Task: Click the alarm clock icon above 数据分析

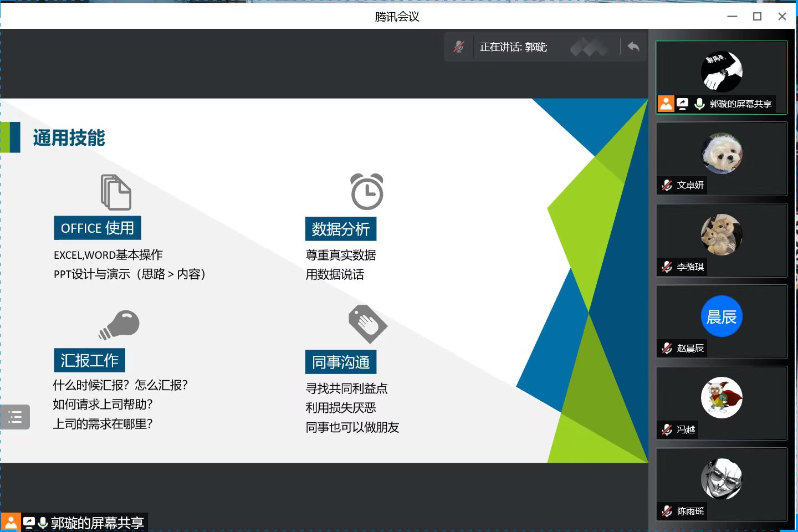Action: (x=367, y=192)
